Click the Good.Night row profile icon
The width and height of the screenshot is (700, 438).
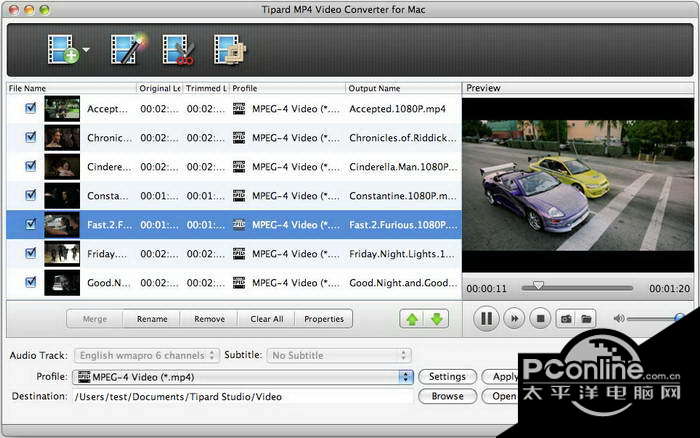pos(239,283)
